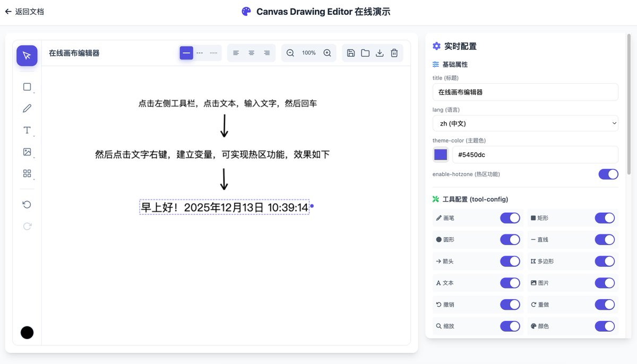Select the dashed line style
Screen dimensions: 637x364
(199, 53)
